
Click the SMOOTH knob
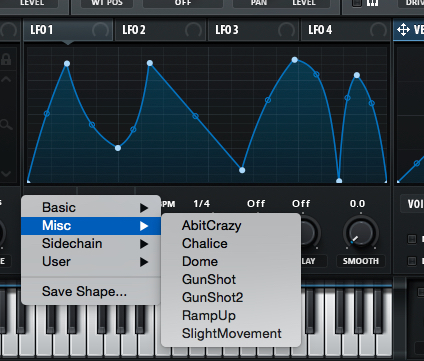(x=361, y=233)
